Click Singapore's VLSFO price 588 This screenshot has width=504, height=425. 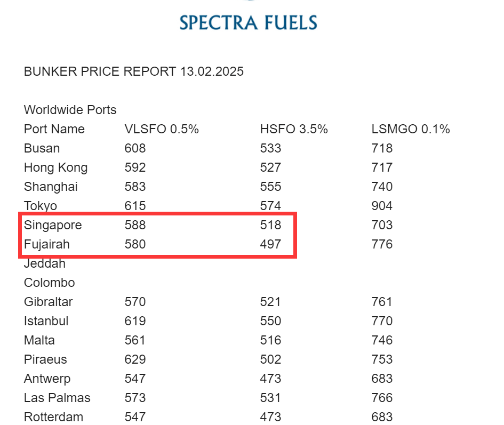[135, 225]
